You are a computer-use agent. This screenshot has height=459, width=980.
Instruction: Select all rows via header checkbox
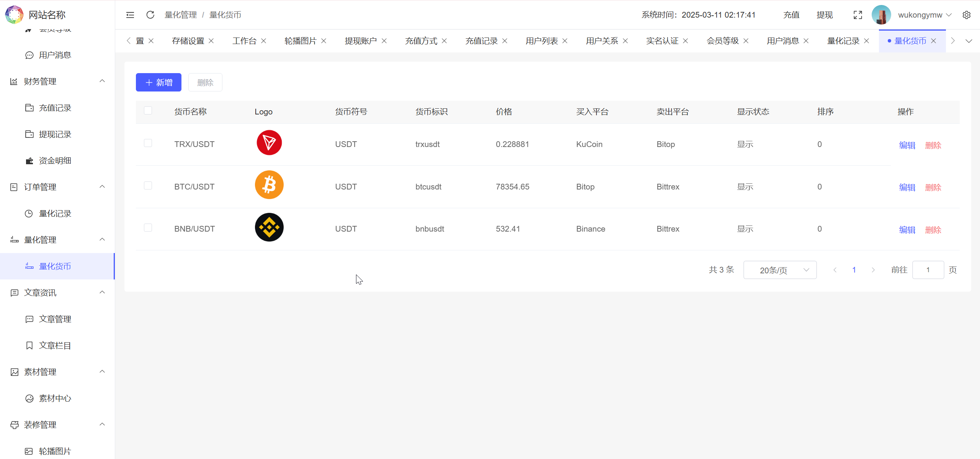click(148, 110)
